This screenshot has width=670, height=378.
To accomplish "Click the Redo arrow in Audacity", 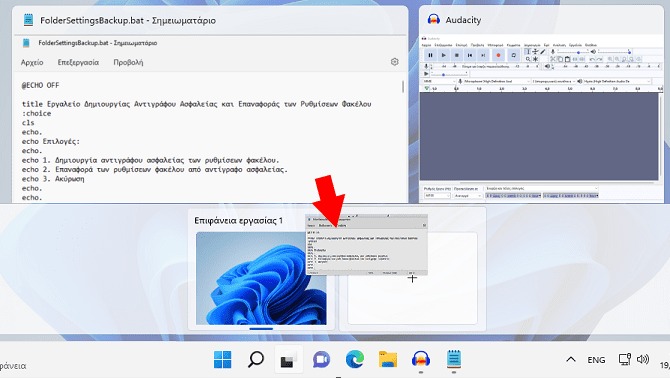I will coord(599,59).
